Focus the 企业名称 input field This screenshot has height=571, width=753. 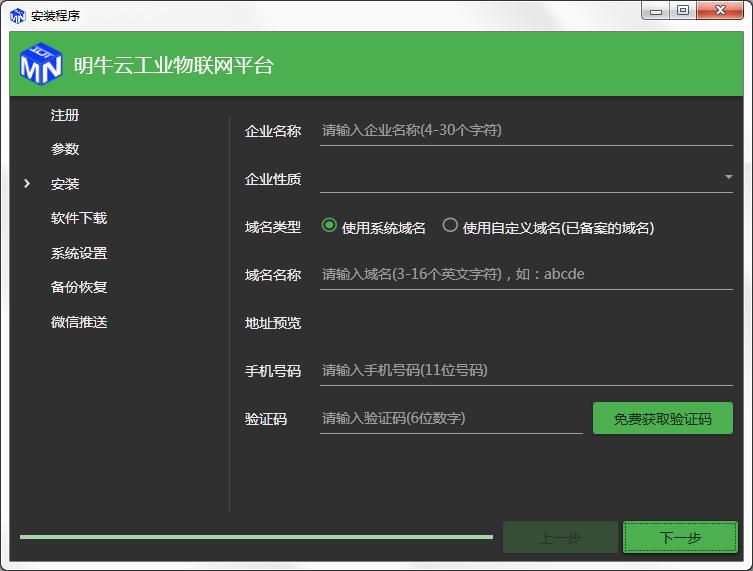coord(526,131)
